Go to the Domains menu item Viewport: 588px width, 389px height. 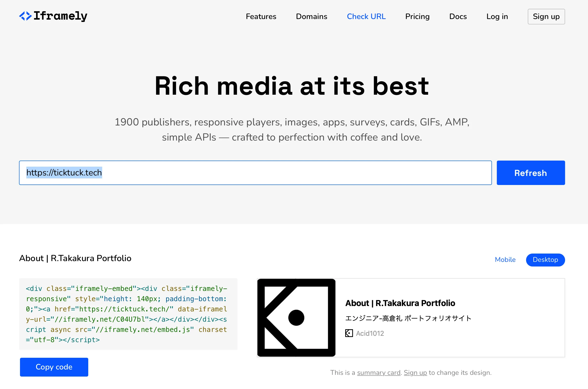pos(312,17)
